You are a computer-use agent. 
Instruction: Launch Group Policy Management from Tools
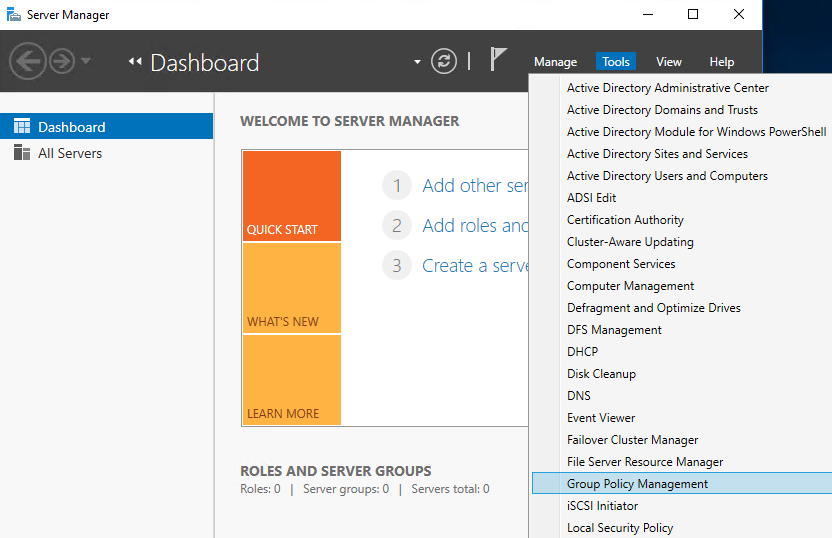637,484
